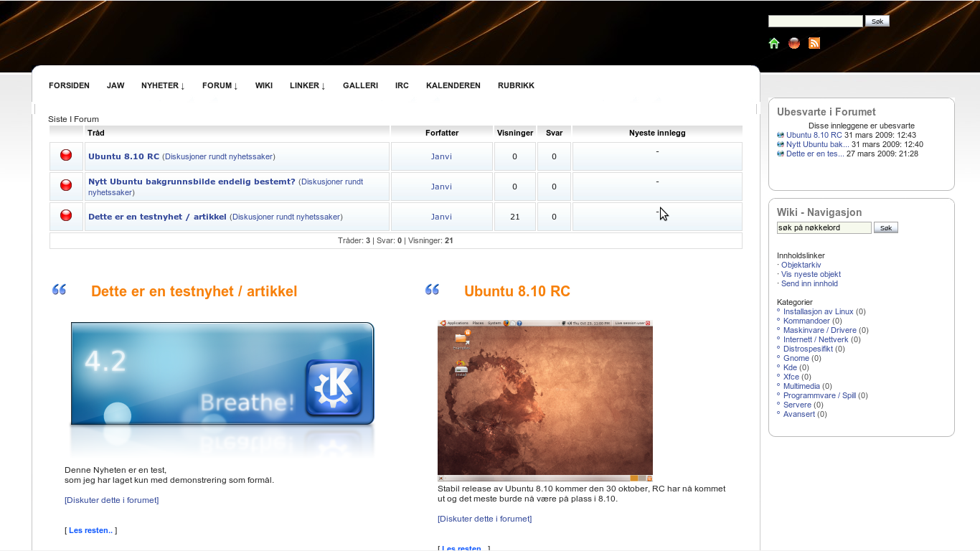Open the 'Dette er en testnyhet / artikkel' article heading
This screenshot has height=551, width=980.
point(194,291)
